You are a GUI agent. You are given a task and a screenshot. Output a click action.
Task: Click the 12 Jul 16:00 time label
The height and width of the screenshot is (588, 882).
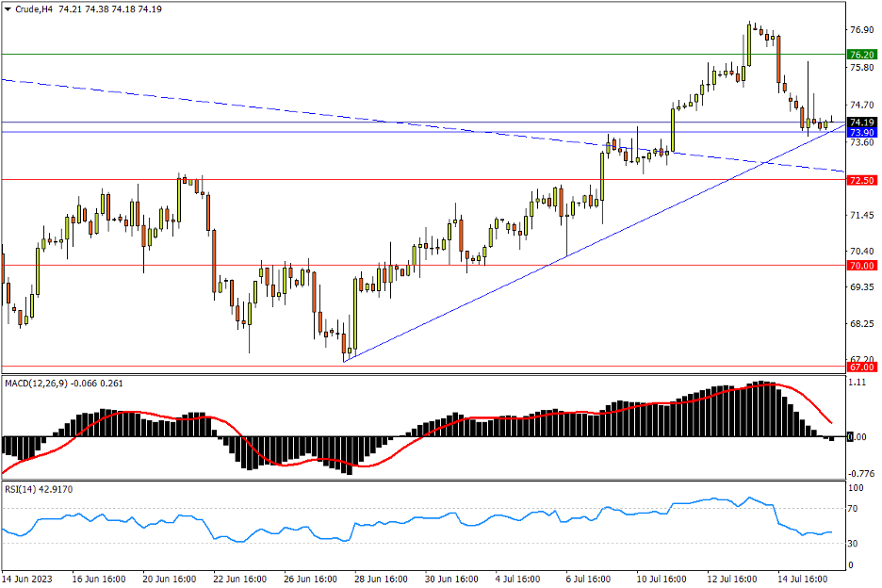[737, 578]
